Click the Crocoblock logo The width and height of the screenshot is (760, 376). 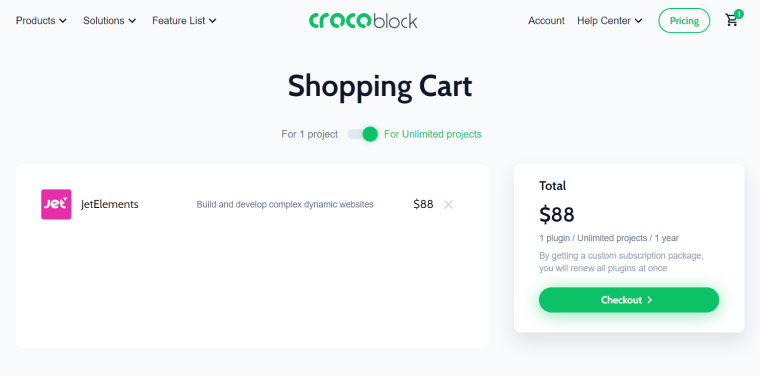coord(363,20)
